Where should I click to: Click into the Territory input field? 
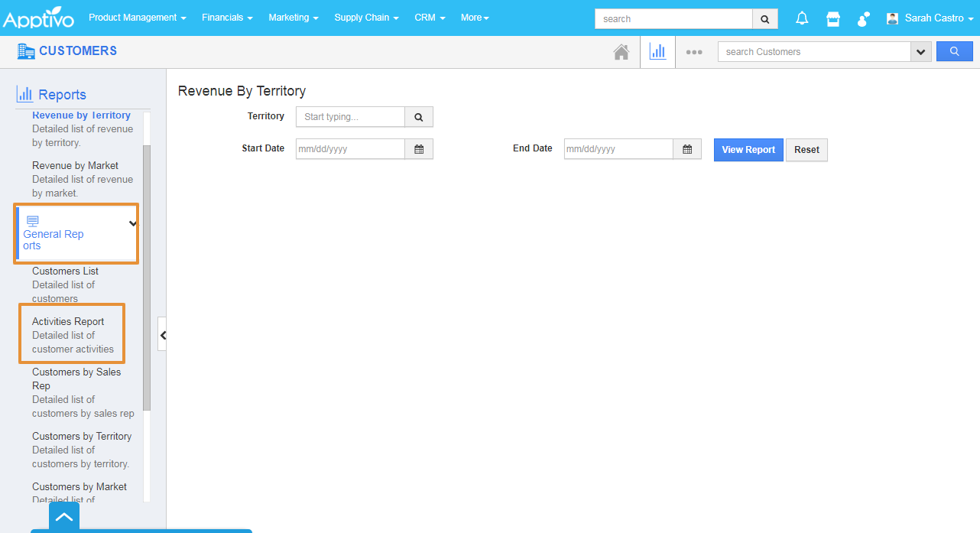(350, 117)
